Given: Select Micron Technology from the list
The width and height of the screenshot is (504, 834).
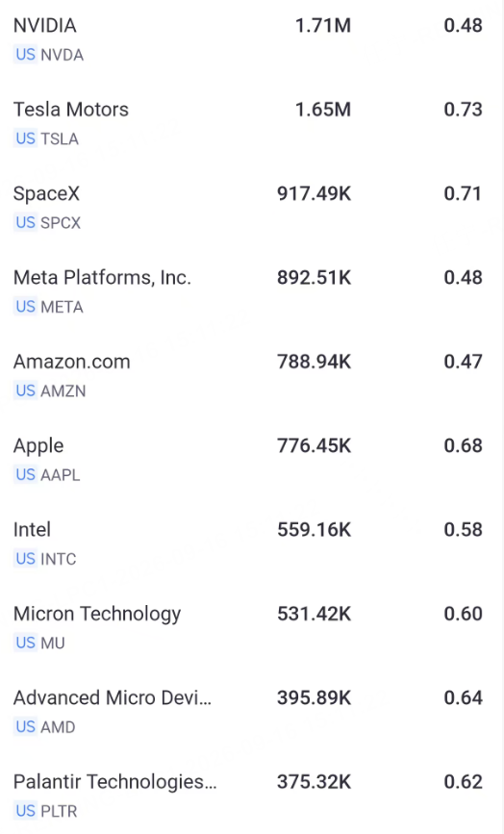Looking at the screenshot, I should (x=252, y=628).
